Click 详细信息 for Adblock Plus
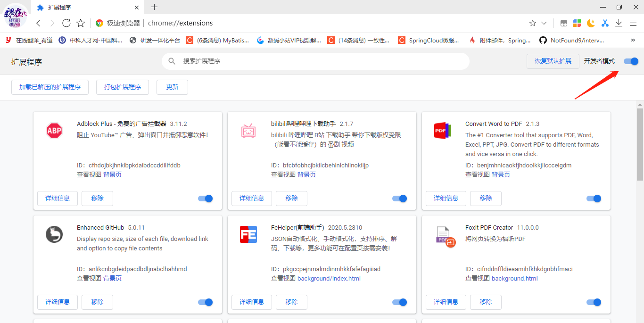 click(57, 198)
